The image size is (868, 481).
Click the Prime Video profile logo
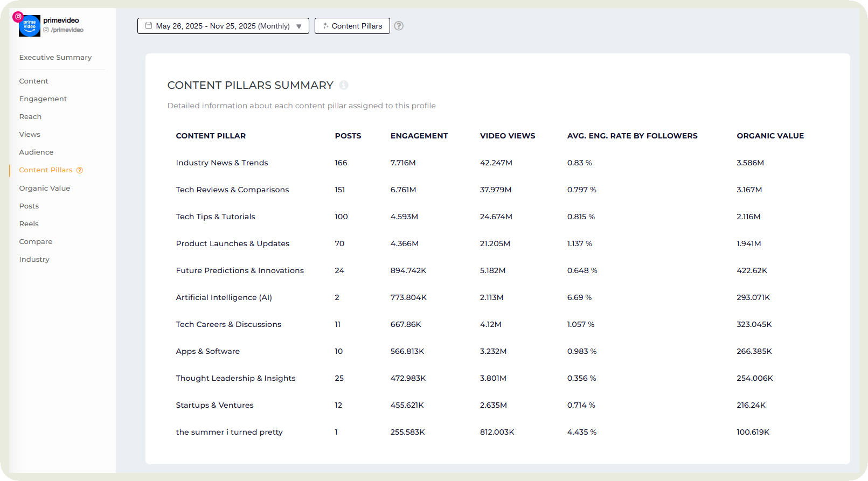30,26
